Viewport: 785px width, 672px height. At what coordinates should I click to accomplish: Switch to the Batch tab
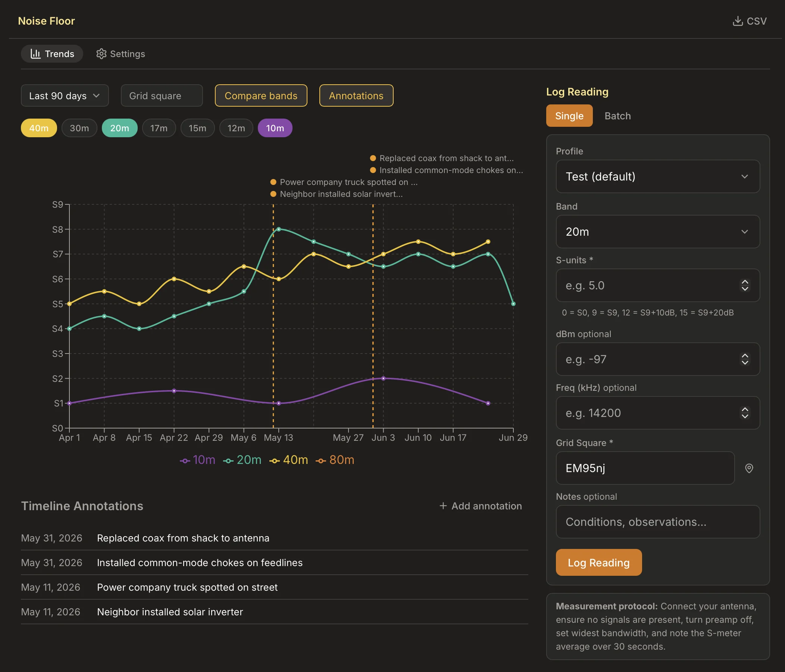[617, 116]
